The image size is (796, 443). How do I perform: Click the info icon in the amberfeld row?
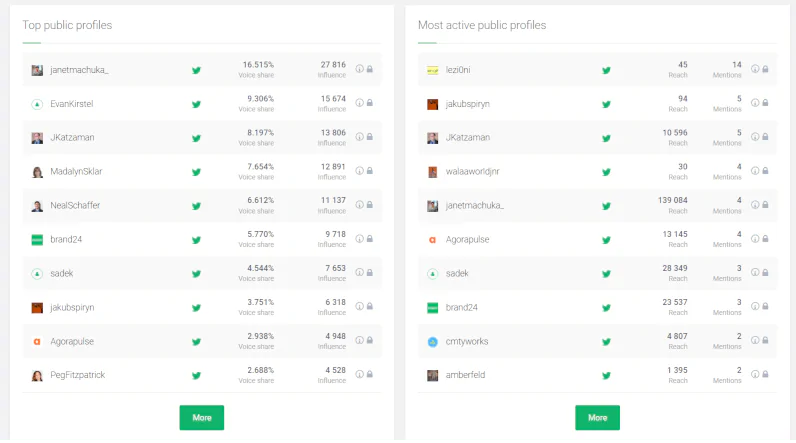tap(755, 375)
